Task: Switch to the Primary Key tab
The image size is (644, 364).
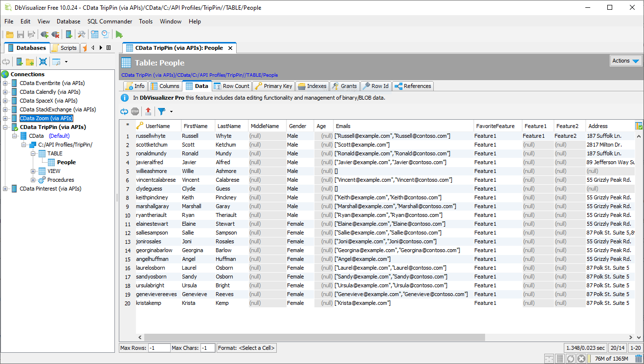Action: click(x=273, y=86)
